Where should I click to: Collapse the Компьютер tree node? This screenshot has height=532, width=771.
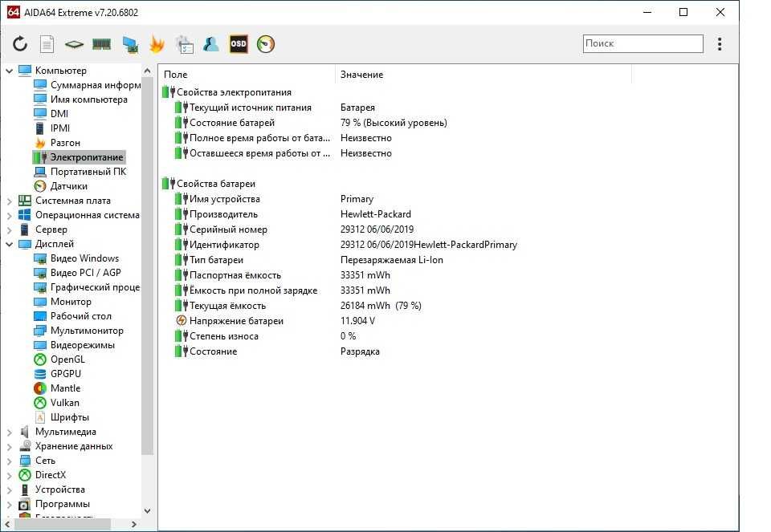click(x=9, y=71)
